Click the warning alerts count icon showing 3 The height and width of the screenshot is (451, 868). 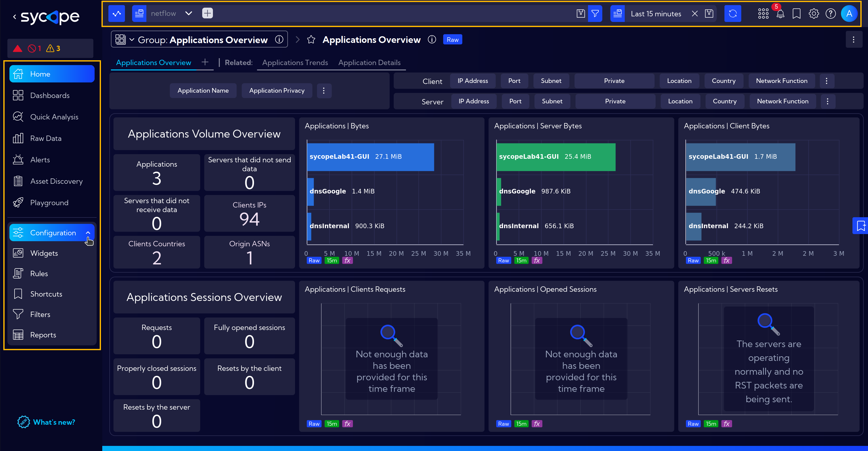coord(53,48)
